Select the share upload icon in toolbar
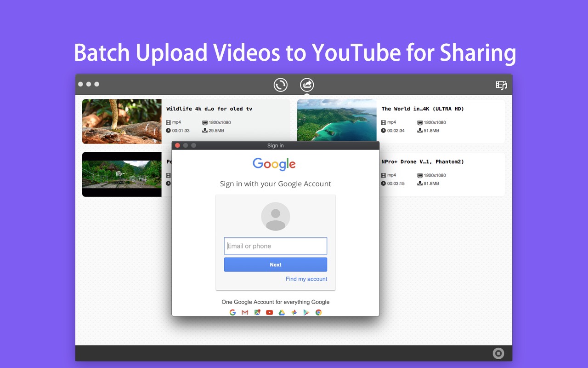 (x=307, y=85)
